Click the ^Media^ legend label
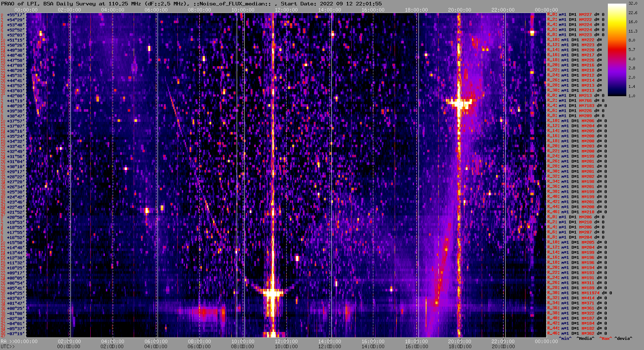This screenshot has height=350, width=644. 585,338
